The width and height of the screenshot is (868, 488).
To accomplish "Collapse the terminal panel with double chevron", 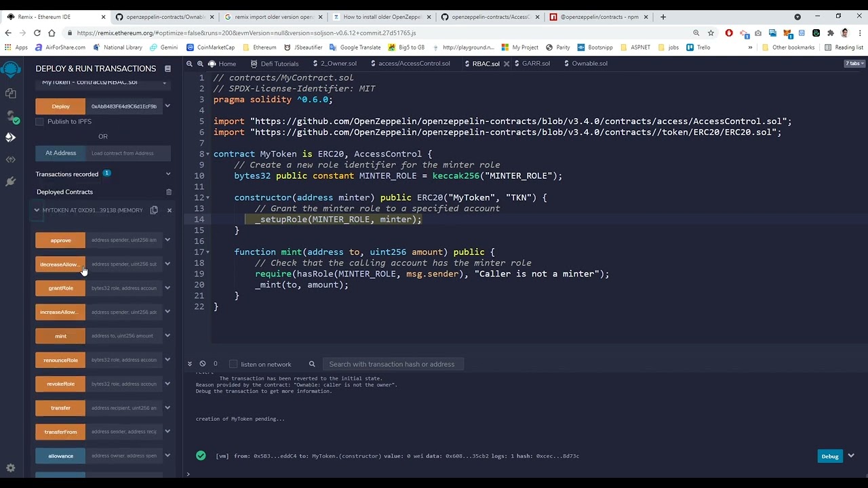I will pyautogui.click(x=191, y=364).
